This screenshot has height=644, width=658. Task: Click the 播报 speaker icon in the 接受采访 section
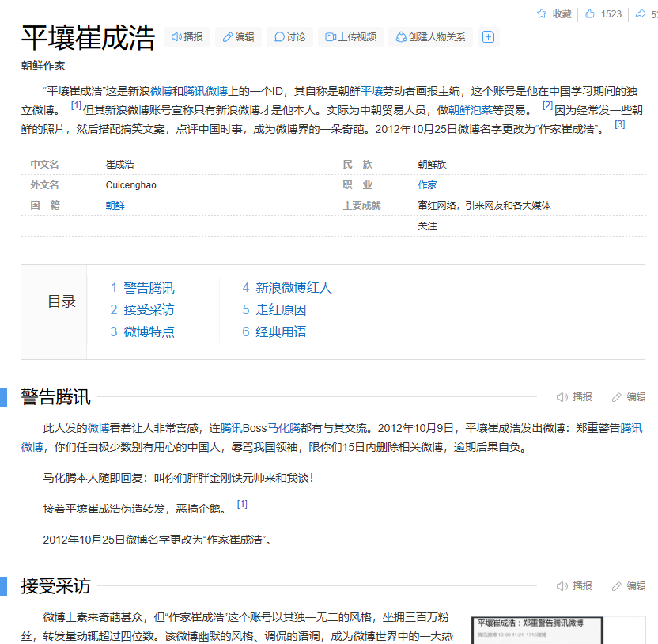click(x=562, y=586)
